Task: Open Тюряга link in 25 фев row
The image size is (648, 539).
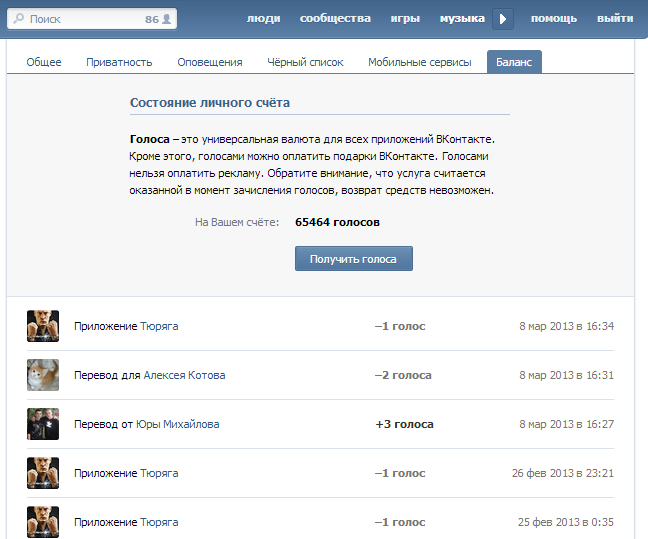Action: pos(159,522)
